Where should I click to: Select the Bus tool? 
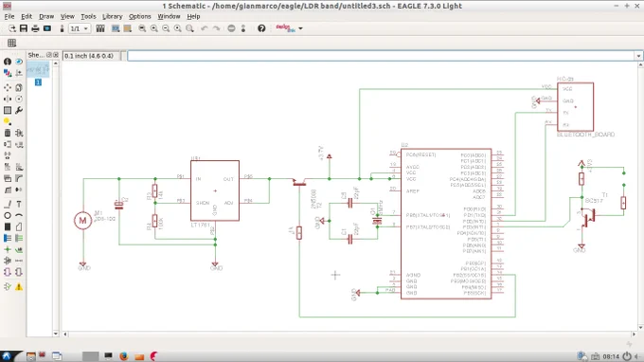point(8,238)
